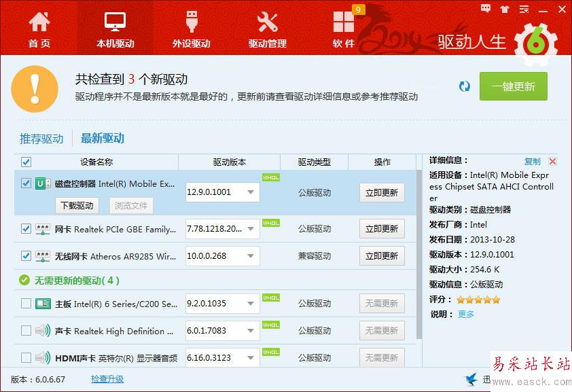Viewport: 572px width, 392px height.
Task: Click the 检查升级 link
Action: click(x=107, y=379)
